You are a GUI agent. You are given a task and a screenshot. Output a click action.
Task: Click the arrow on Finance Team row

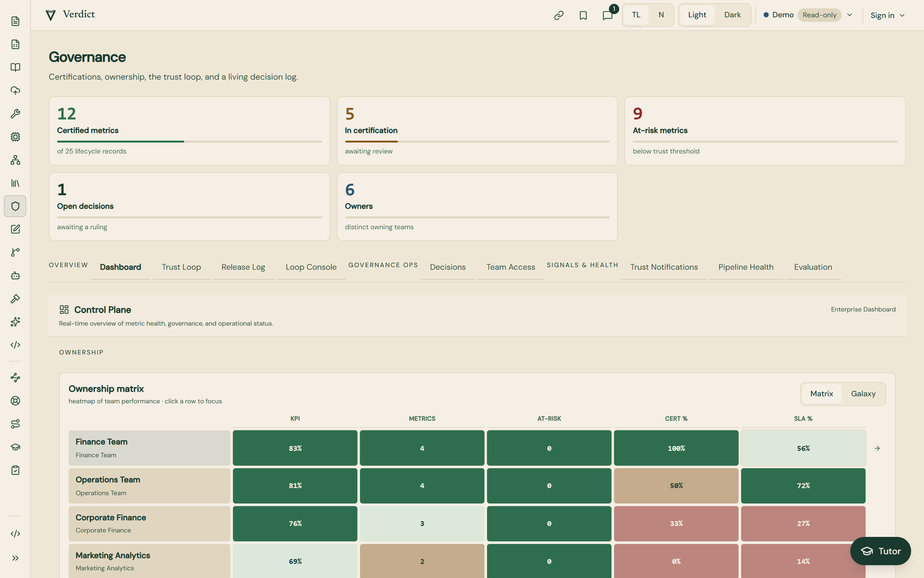coord(877,448)
